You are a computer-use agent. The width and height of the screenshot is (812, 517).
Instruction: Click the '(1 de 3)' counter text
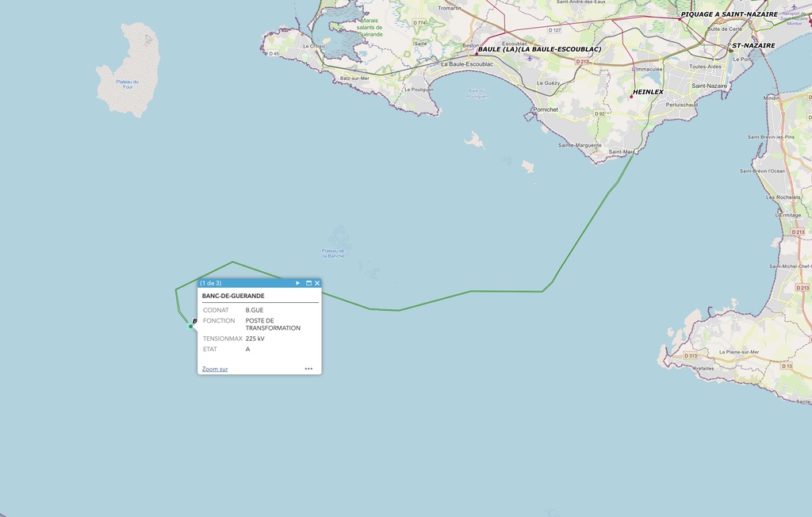click(211, 283)
